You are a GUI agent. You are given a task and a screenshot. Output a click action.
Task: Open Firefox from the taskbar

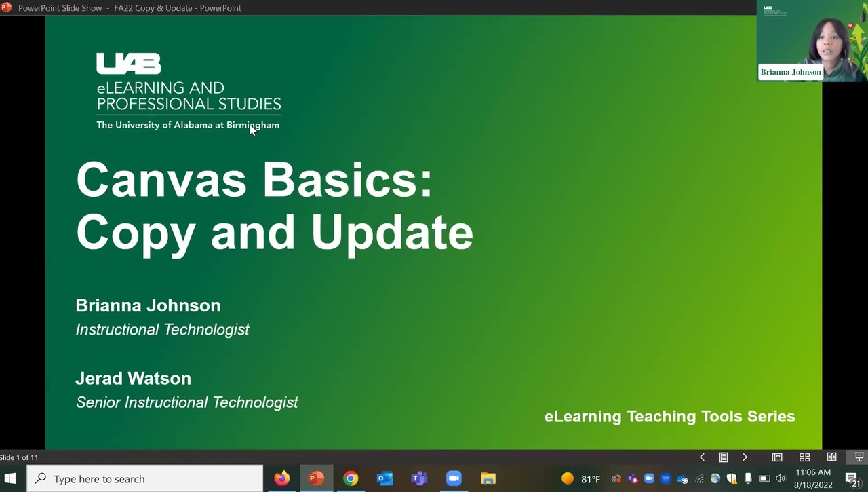tap(281, 478)
